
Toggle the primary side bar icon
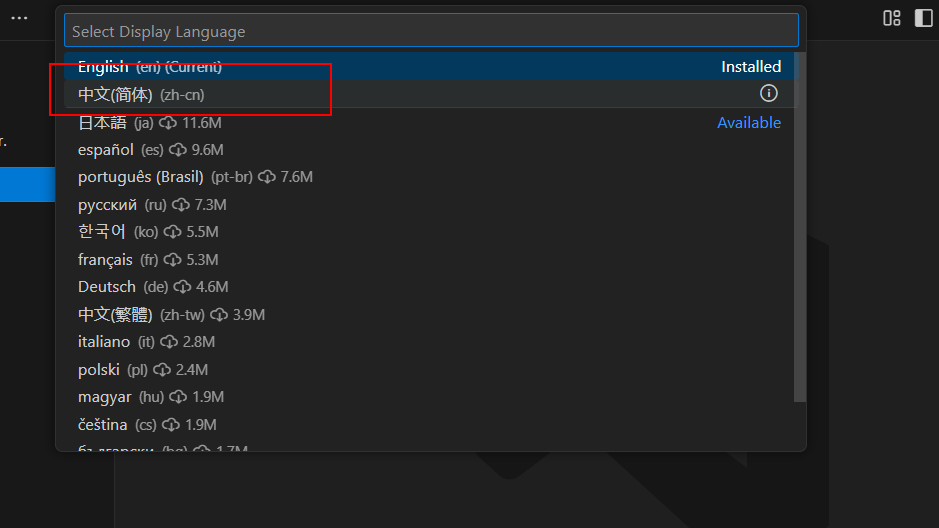[923, 18]
